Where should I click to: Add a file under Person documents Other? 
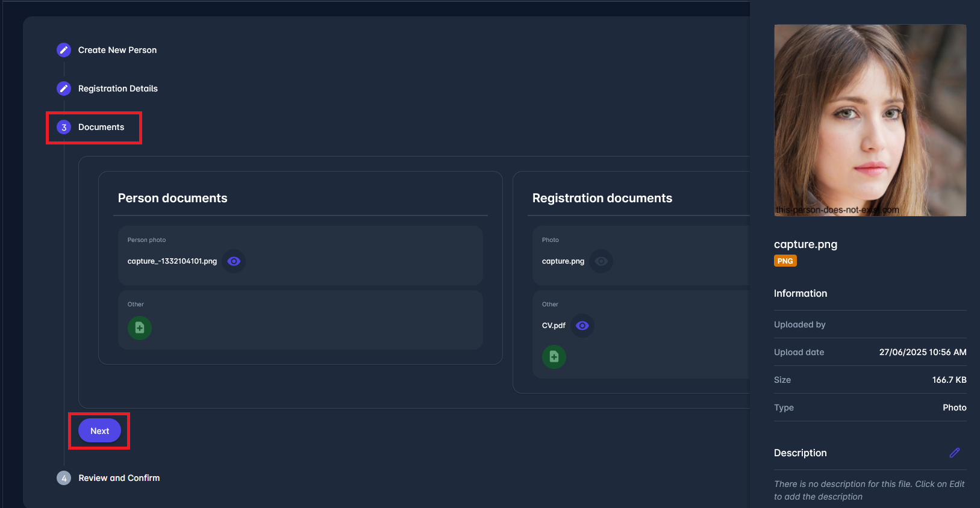140,328
